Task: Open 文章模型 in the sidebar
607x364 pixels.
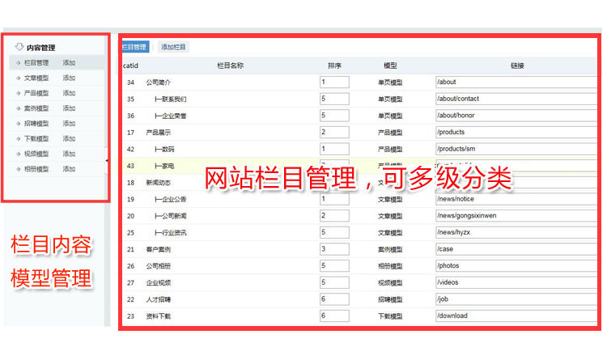Action: point(36,78)
